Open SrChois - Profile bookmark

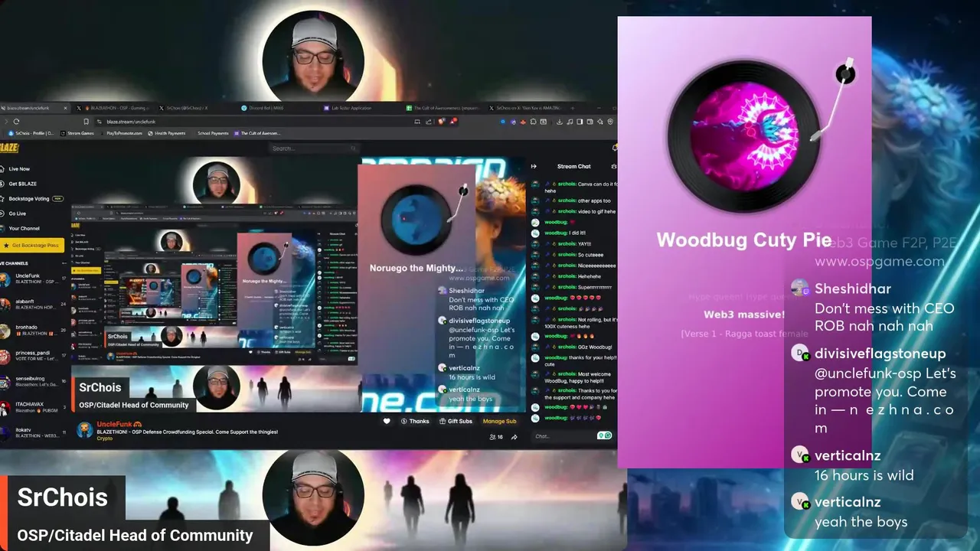tap(31, 133)
